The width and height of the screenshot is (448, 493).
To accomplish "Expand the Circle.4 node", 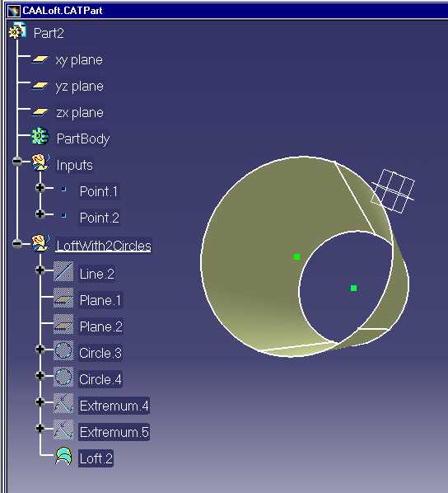I will [x=40, y=375].
